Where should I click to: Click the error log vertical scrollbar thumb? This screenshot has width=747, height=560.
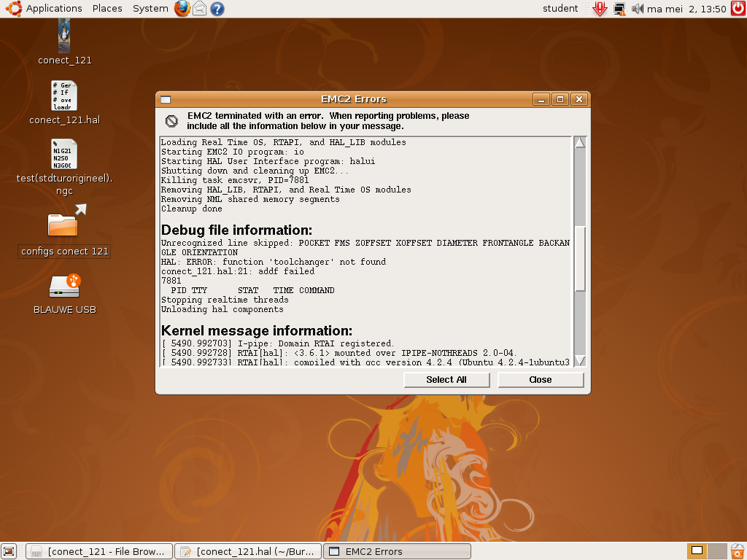580,258
